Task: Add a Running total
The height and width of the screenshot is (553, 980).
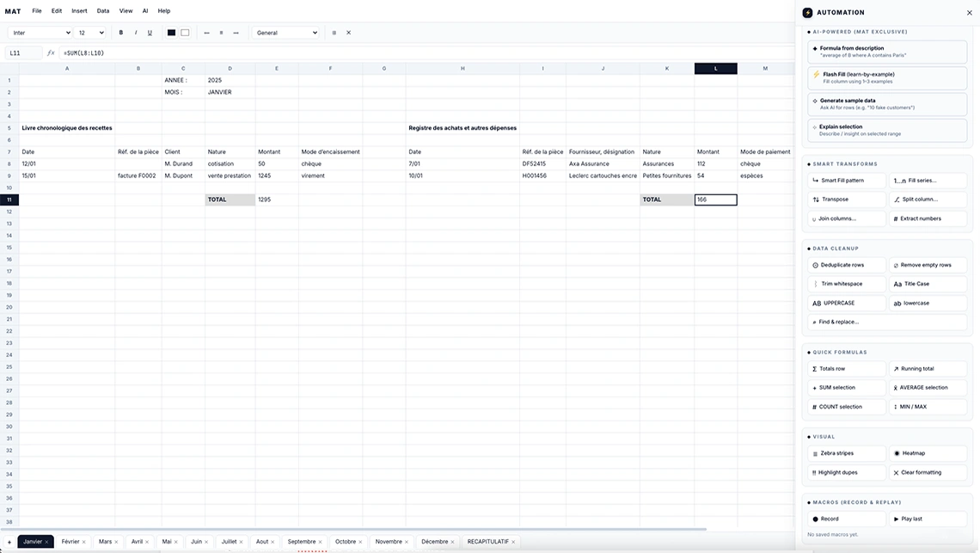Action: point(928,368)
